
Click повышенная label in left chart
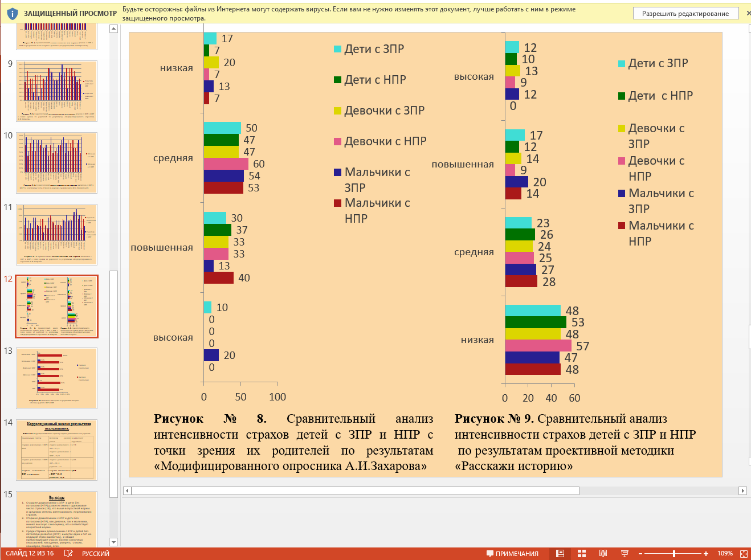point(162,247)
